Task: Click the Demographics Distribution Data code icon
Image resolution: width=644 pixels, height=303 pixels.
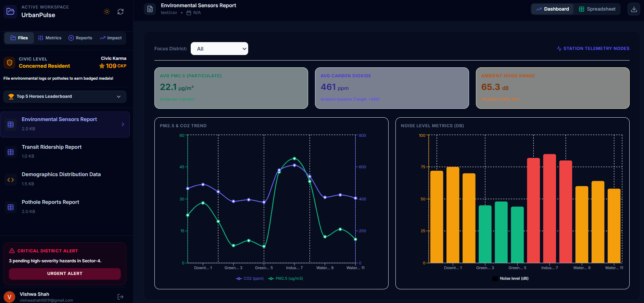Action: click(x=11, y=180)
